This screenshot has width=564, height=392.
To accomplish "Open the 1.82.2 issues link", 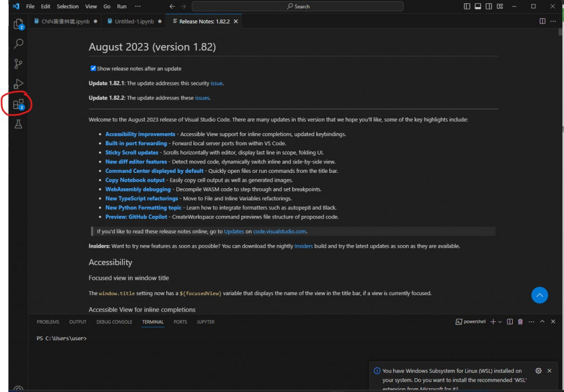I will [202, 98].
